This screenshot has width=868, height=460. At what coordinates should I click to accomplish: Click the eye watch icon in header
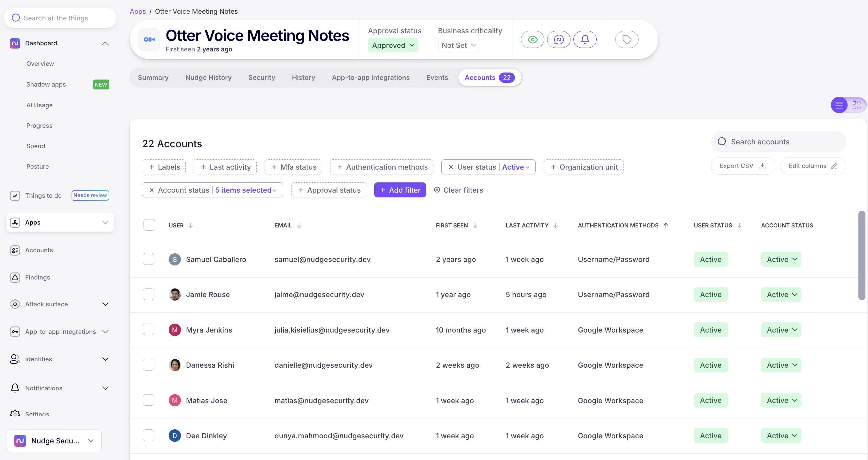tap(532, 40)
